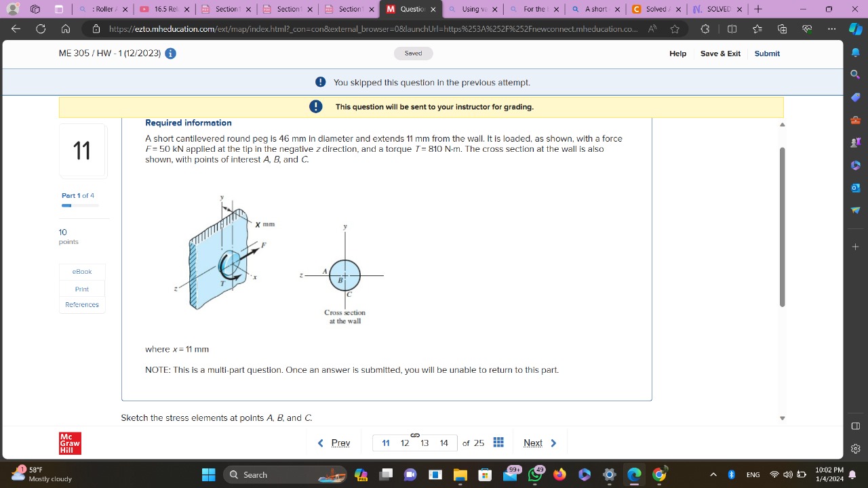The height and width of the screenshot is (488, 868).
Task: Open the Tools icon in the Edge sidebar
Action: point(855,120)
